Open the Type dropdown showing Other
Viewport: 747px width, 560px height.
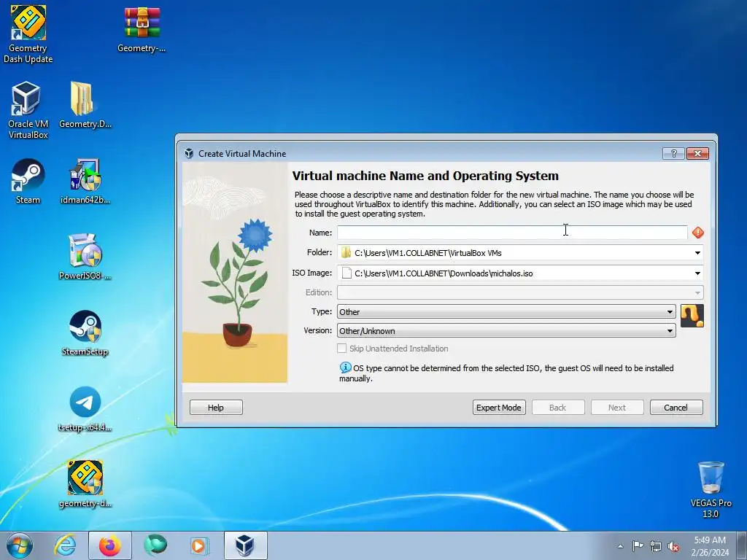[x=506, y=312]
